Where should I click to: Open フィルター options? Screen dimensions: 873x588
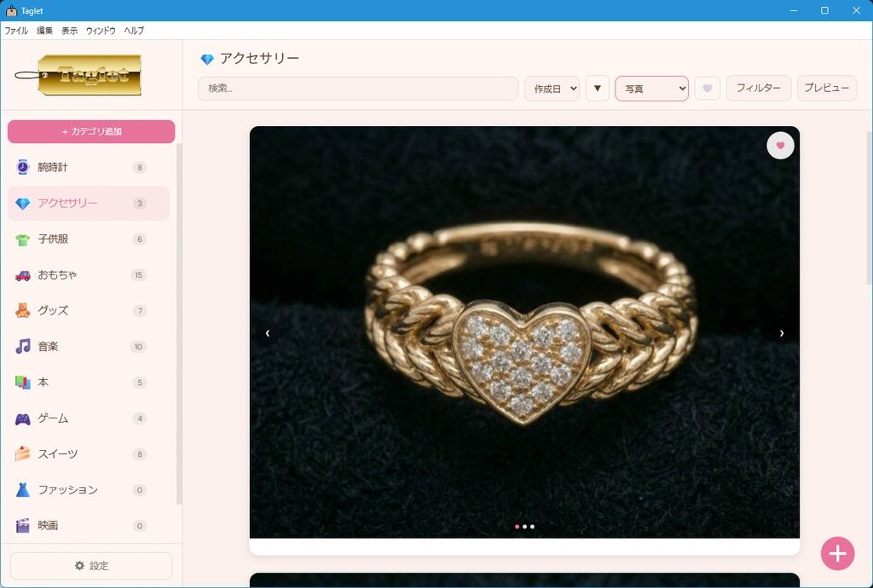pyautogui.click(x=758, y=88)
